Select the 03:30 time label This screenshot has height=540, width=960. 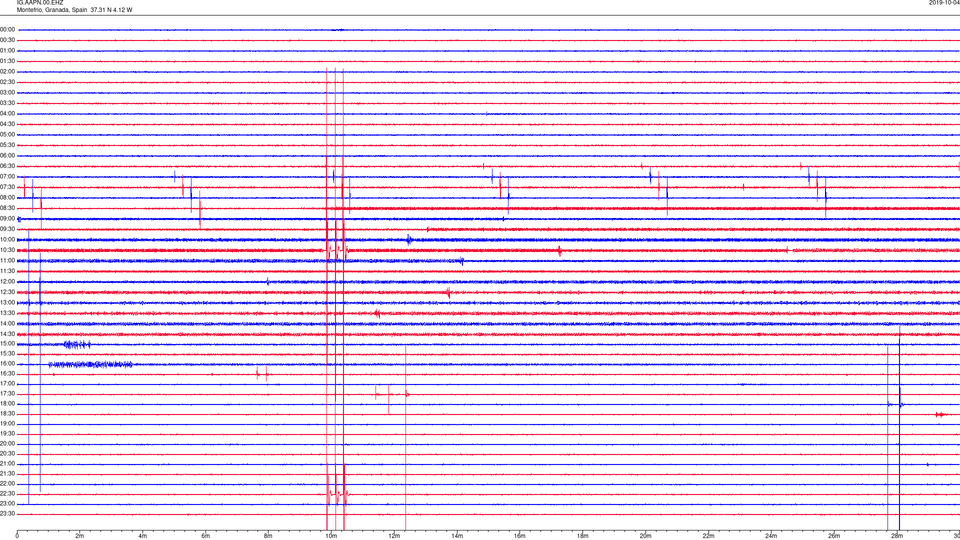tap(7, 103)
